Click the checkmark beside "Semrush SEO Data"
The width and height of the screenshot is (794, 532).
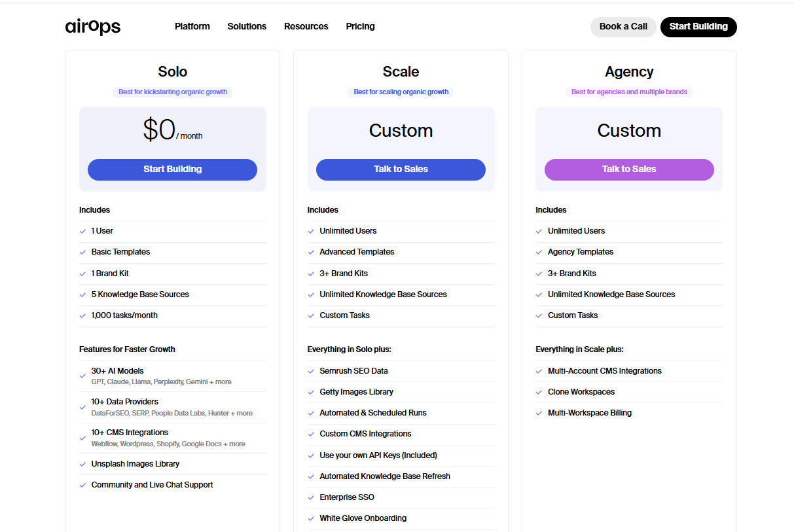click(x=312, y=370)
